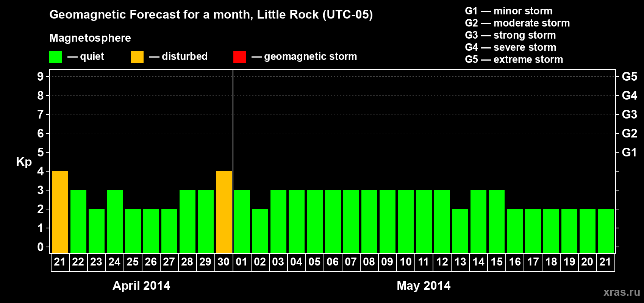Click 'G4 — severe storm' in the legend
Viewport: 644px width, 303px height.
click(511, 47)
